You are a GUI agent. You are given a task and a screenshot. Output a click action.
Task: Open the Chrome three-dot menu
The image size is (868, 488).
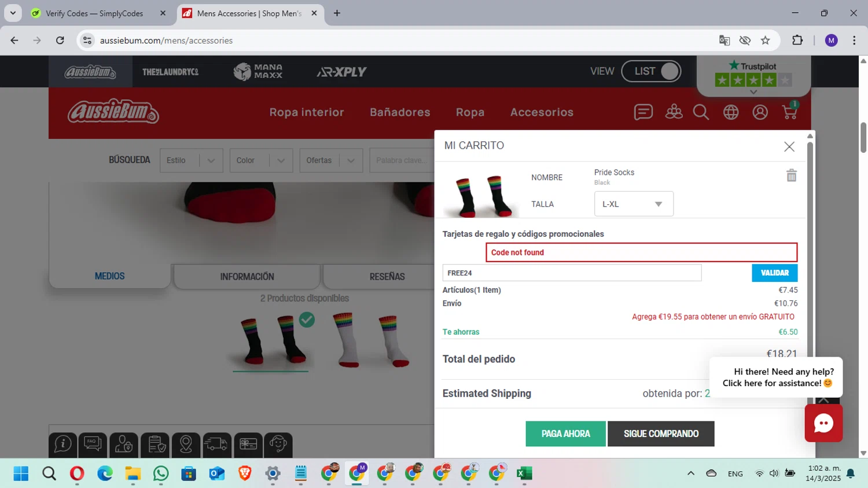pos(854,41)
